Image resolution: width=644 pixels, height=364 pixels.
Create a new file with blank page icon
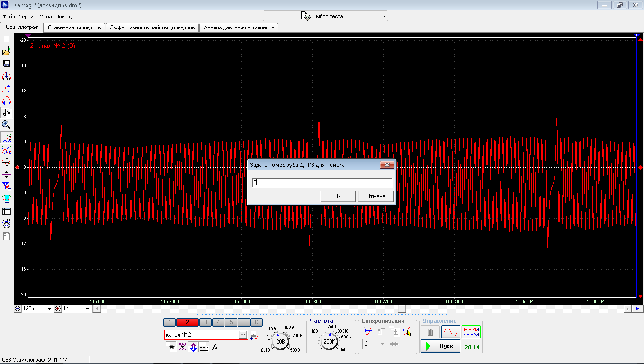(7, 39)
